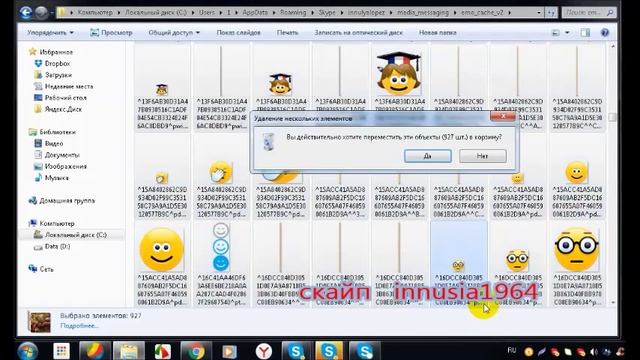Select Библиотеки in the navigation pane

point(57,132)
